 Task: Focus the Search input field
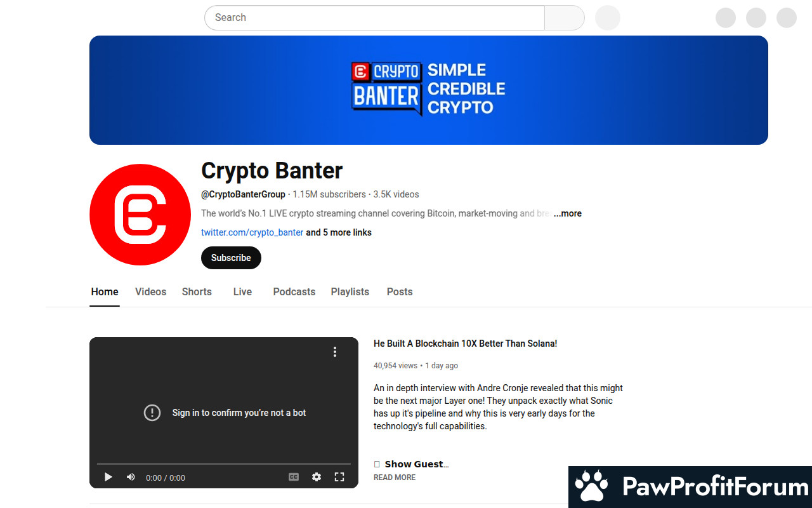[x=374, y=18]
